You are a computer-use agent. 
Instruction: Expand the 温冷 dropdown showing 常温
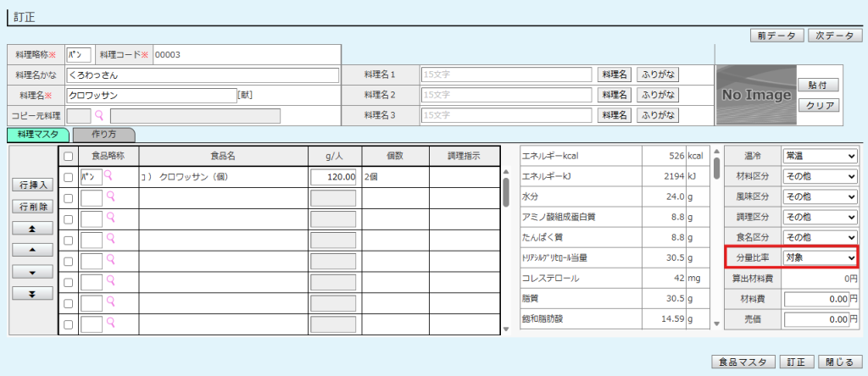coord(820,156)
